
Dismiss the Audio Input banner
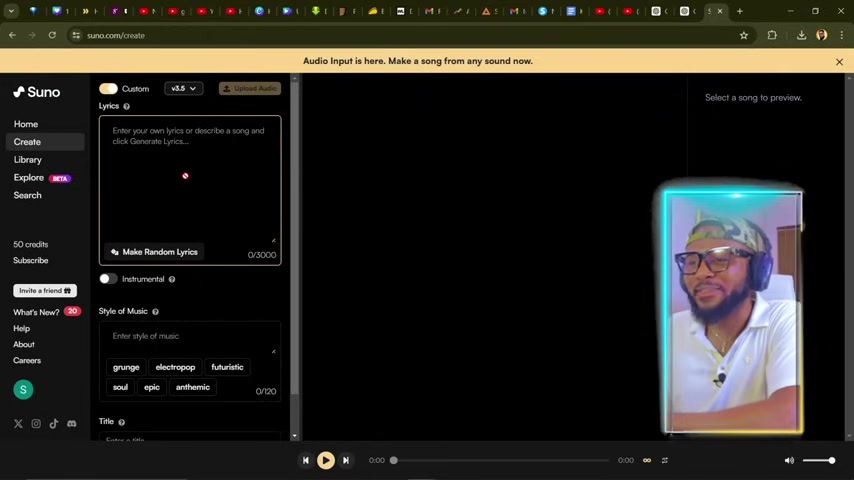coord(839,62)
